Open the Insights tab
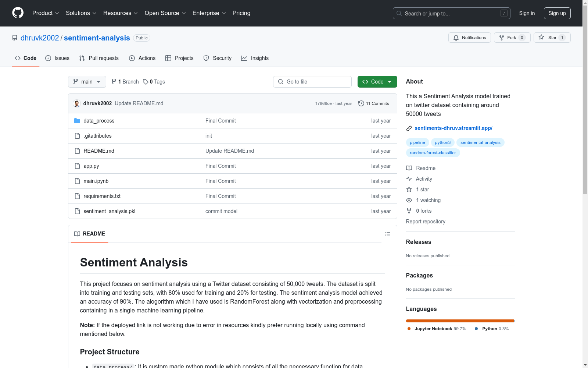This screenshot has height=368, width=588. pyautogui.click(x=255, y=58)
